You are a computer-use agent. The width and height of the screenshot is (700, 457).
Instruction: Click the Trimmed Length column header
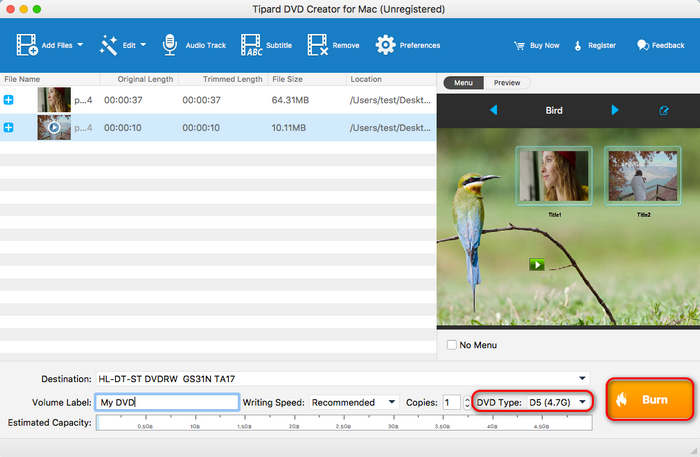[x=233, y=79]
